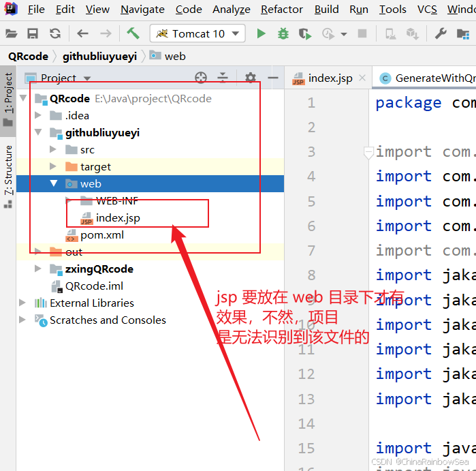Start debugging with the green bug icon
This screenshot has width=476, height=471.
pyautogui.click(x=283, y=33)
